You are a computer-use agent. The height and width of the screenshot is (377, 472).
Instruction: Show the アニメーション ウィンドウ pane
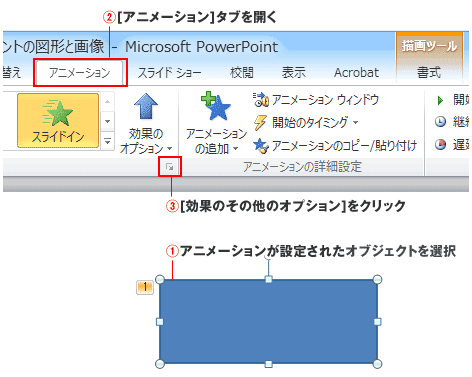[x=316, y=100]
